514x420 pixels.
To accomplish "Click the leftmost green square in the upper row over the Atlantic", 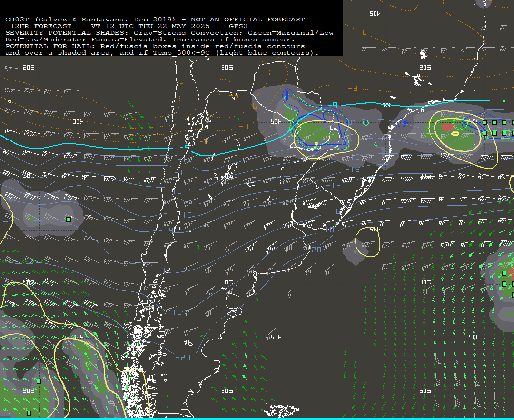I will tap(484, 123).
